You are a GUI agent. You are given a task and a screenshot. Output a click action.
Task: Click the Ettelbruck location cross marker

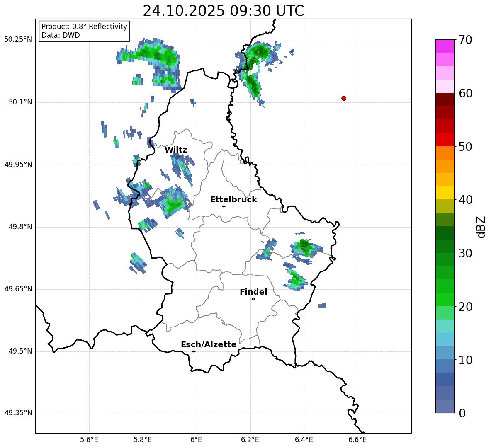click(224, 206)
